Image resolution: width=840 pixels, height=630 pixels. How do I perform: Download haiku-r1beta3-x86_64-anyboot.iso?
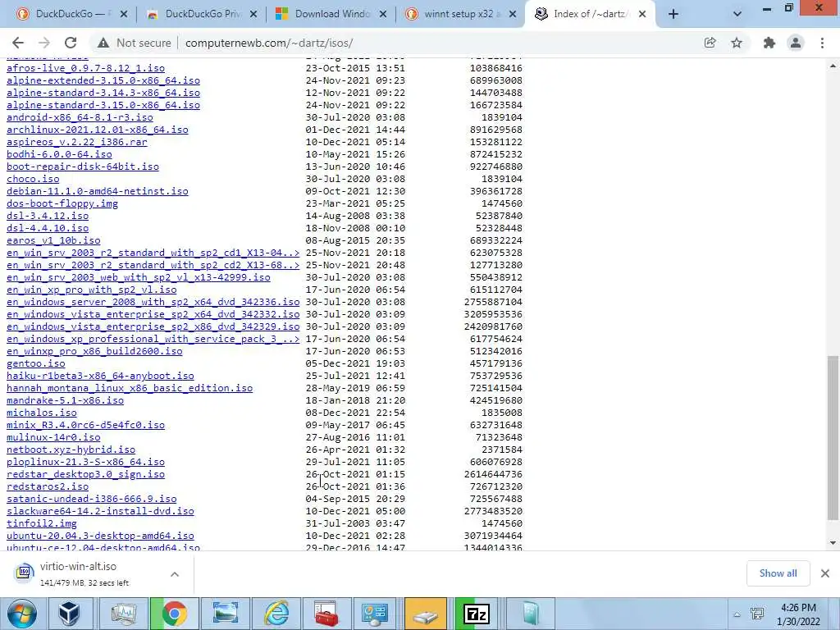(x=100, y=376)
